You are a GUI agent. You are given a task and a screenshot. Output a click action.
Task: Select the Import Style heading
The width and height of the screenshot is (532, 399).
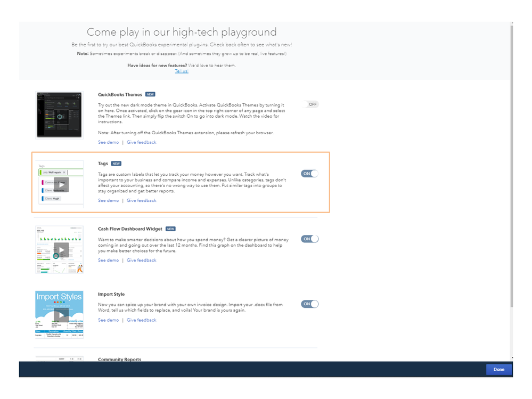111,294
